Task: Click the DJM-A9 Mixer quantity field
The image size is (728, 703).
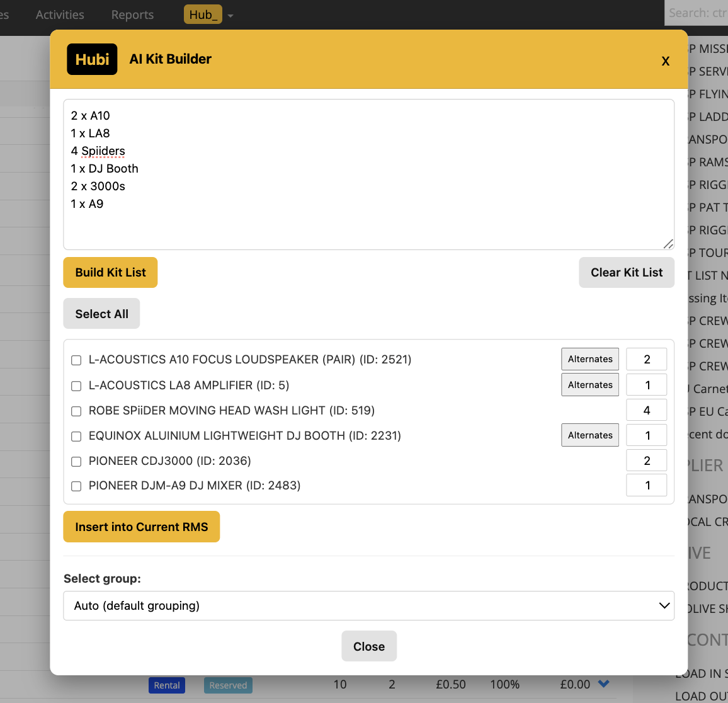Action: 647,485
